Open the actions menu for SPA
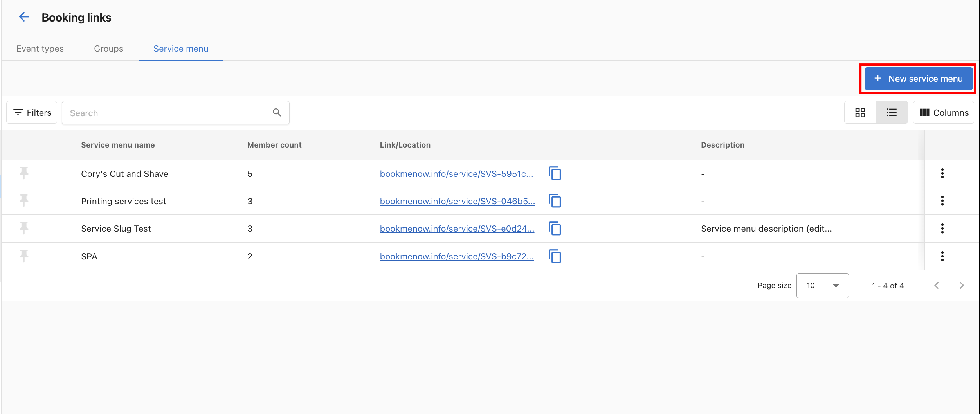The height and width of the screenshot is (414, 980). tap(942, 256)
